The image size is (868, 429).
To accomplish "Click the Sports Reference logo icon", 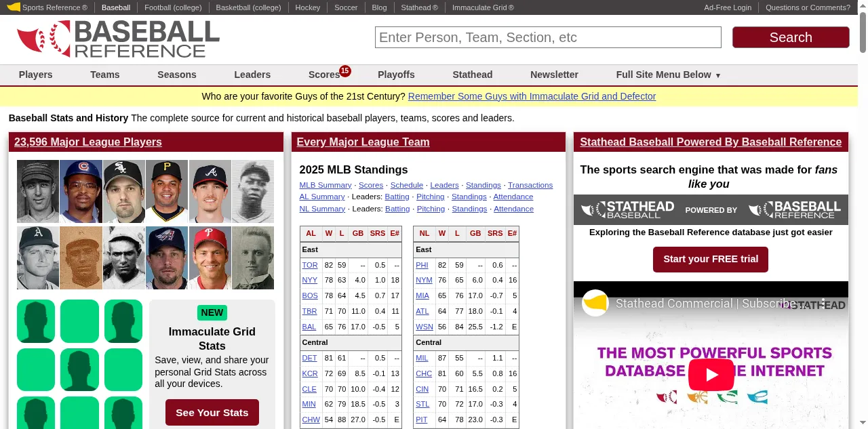I will click(13, 7).
